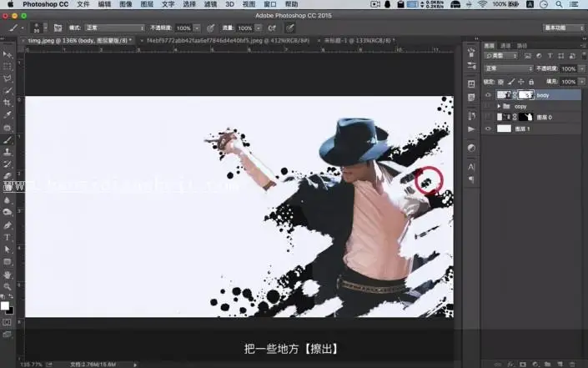This screenshot has height=368, width=588.
Task: Open workspace 基本功能 dropdown
Action: coord(564,28)
